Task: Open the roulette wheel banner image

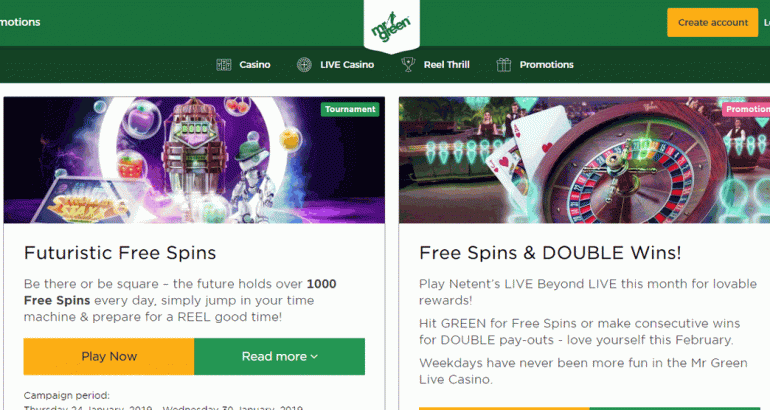Action: click(584, 160)
